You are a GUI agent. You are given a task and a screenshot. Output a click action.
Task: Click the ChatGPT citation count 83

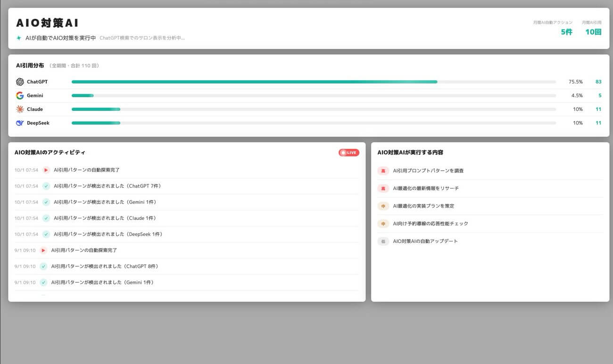(598, 82)
